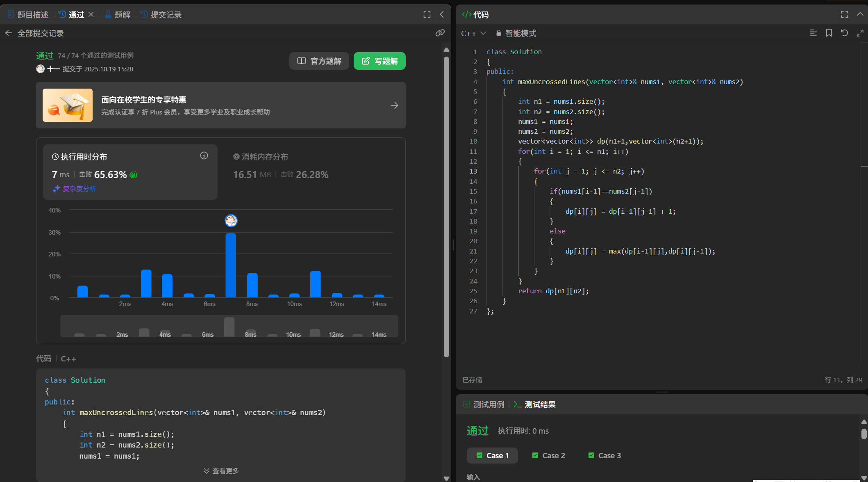The width and height of the screenshot is (868, 482).
Task: Click the info icon in the 执行用时分布 card
Action: (204, 155)
